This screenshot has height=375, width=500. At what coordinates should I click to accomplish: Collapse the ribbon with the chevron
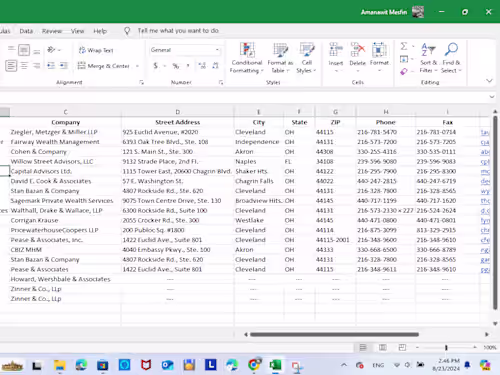point(489,81)
